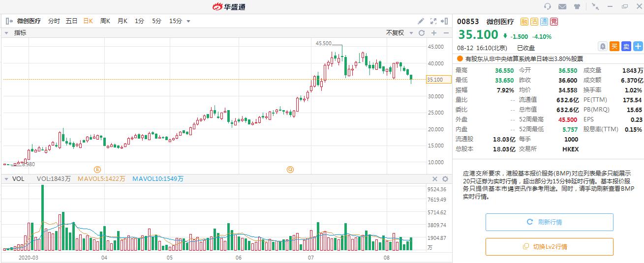
Task: Click the orange 买 buy button
Action: (614, 46)
